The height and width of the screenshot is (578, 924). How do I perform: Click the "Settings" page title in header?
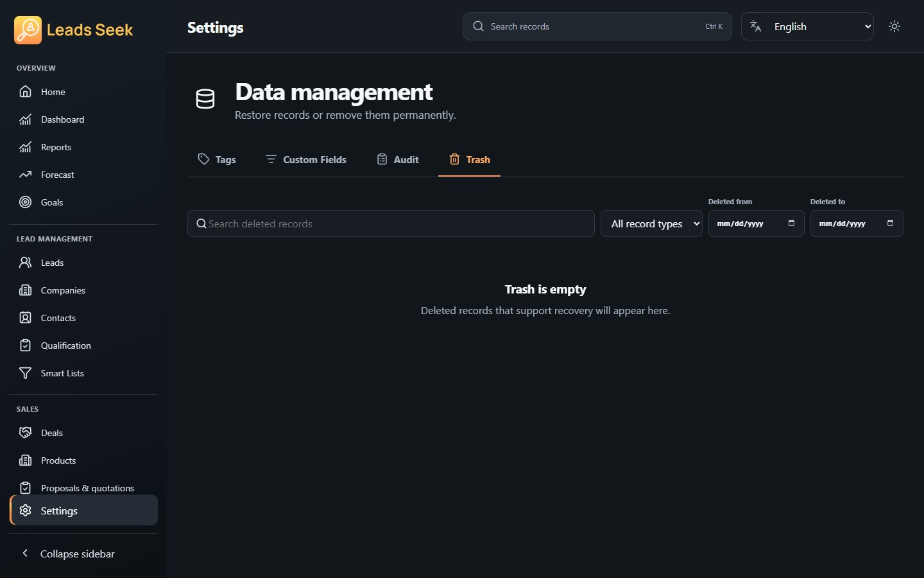pyautogui.click(x=216, y=28)
